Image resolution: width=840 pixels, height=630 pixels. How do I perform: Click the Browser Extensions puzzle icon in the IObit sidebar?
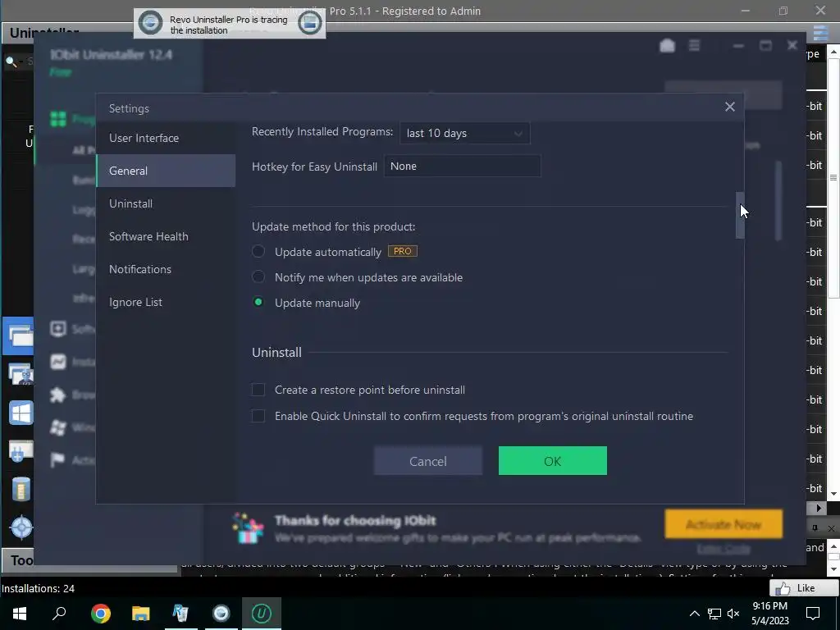(x=58, y=395)
